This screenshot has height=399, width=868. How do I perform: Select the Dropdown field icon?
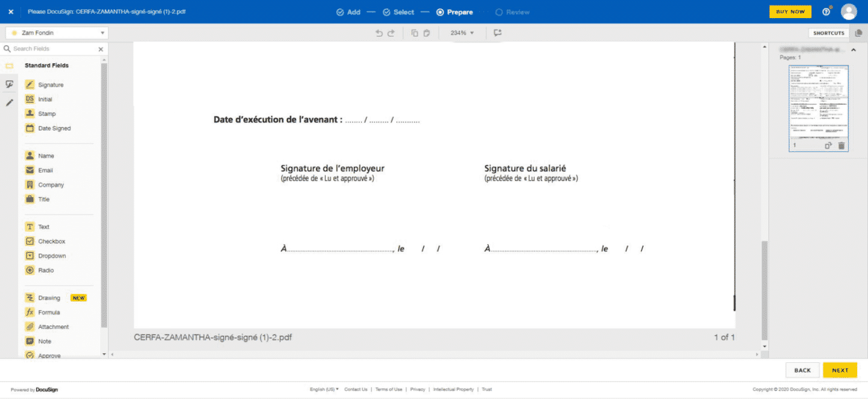(x=30, y=256)
